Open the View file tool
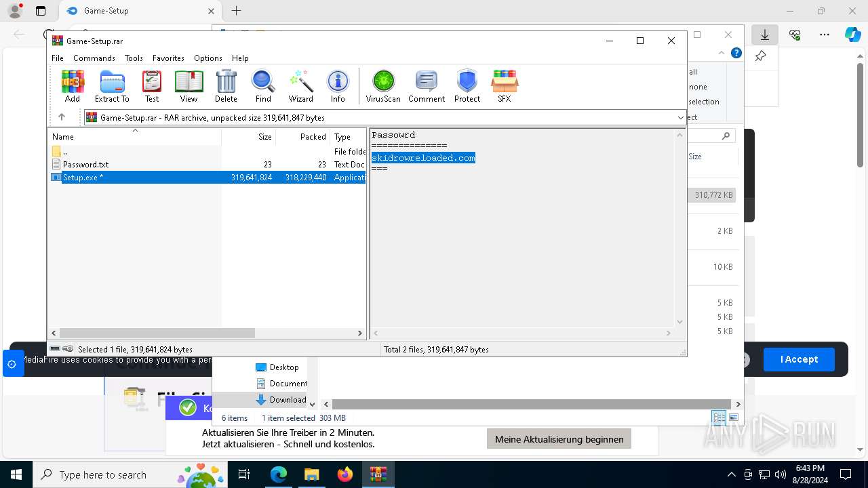Viewport: 868px width, 488px height. (189, 86)
